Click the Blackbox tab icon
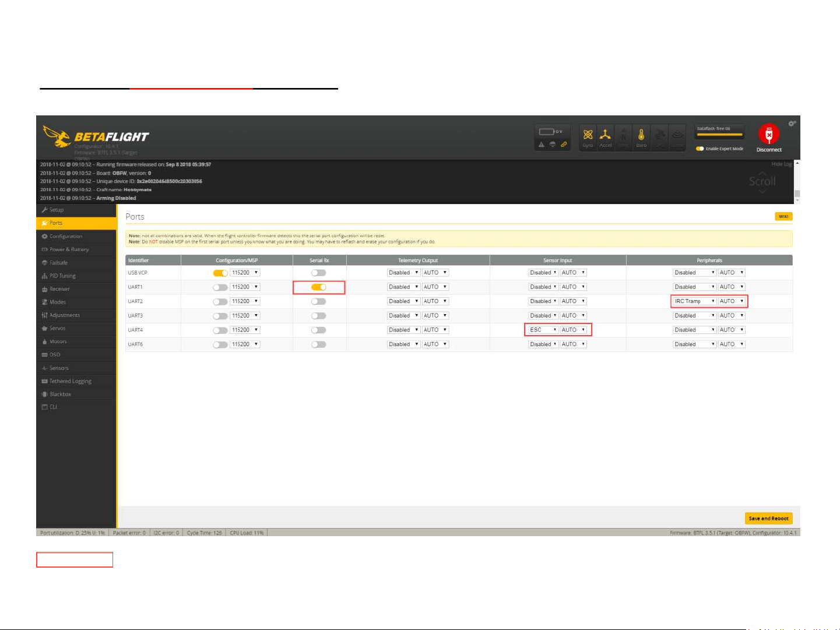This screenshot has width=840, height=630. pos(44,394)
